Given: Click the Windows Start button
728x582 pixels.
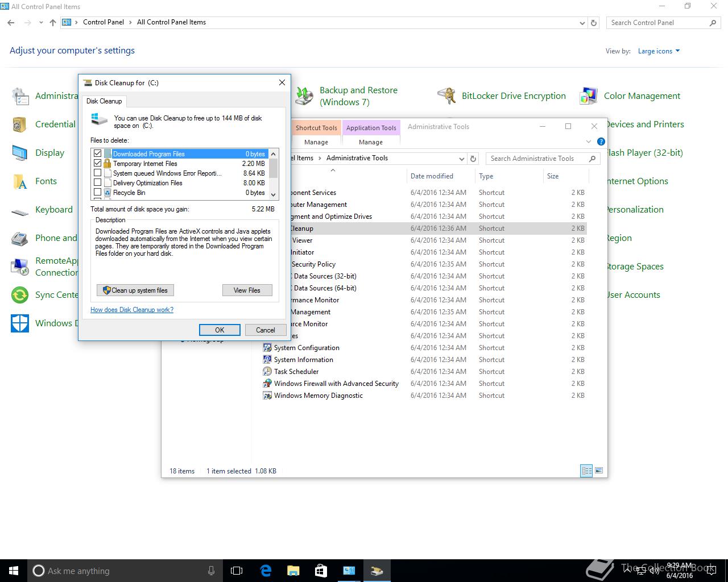Looking at the screenshot, I should pyautogui.click(x=14, y=571).
